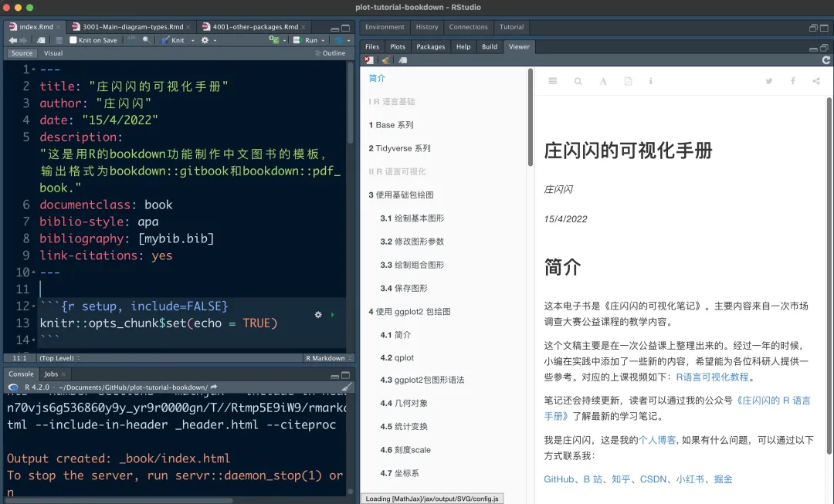Image resolution: width=834 pixels, height=504 pixels.
Task: Go back to previous source location arrow
Action: coord(13,40)
